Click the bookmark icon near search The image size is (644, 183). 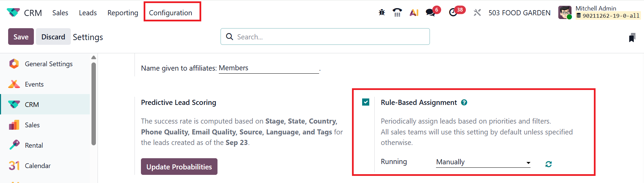click(632, 38)
